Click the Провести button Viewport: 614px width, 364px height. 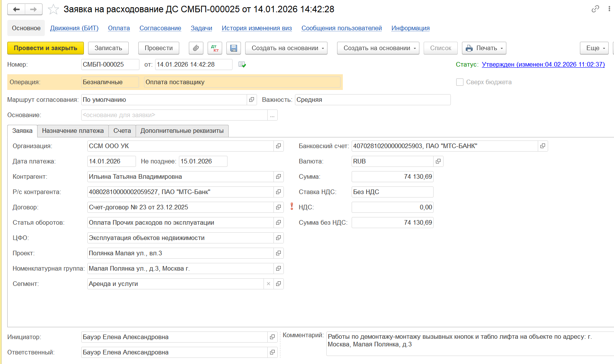[x=159, y=48]
